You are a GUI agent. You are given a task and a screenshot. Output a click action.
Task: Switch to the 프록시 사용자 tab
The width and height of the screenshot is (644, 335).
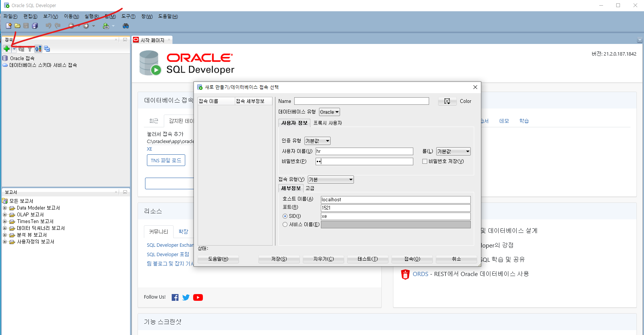coord(328,123)
